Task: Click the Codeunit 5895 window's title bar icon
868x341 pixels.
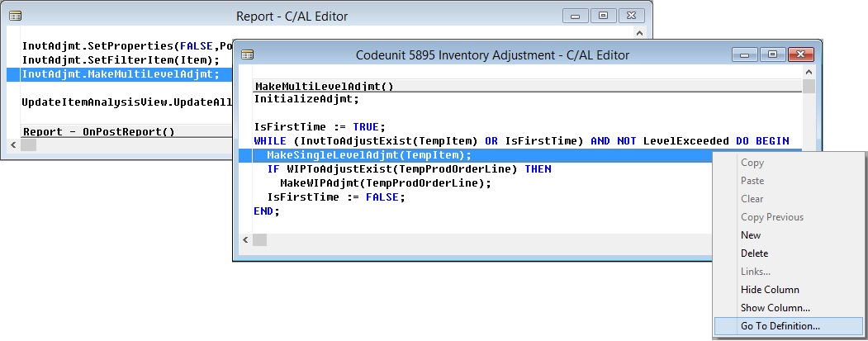Action: [247, 55]
